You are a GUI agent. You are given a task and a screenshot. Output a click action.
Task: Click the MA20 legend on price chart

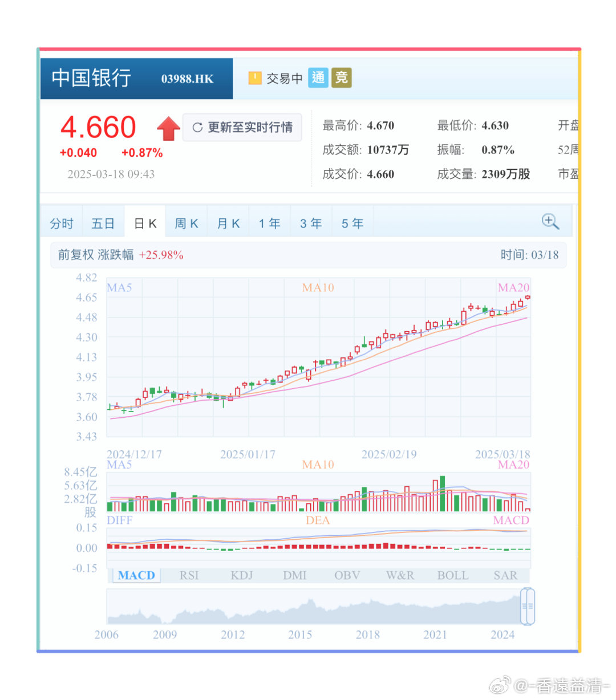point(513,287)
